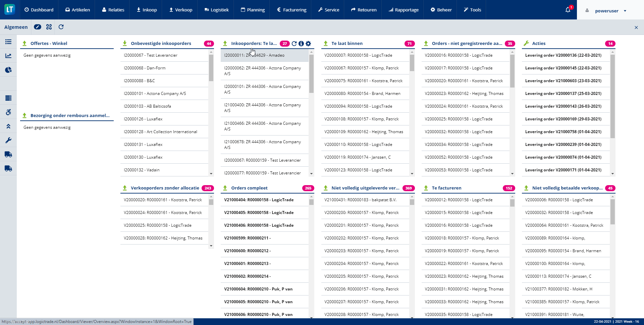
Task: Open info for the Inkooporders widget
Action: pos(301,44)
